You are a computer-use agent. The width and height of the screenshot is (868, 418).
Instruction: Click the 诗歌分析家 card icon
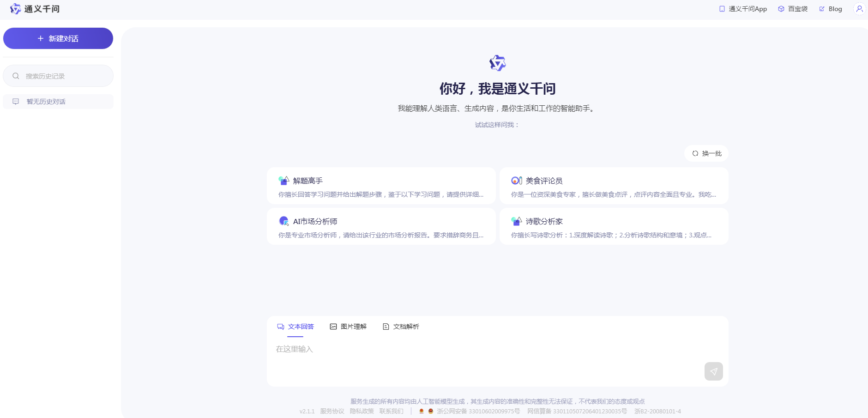[x=516, y=221]
